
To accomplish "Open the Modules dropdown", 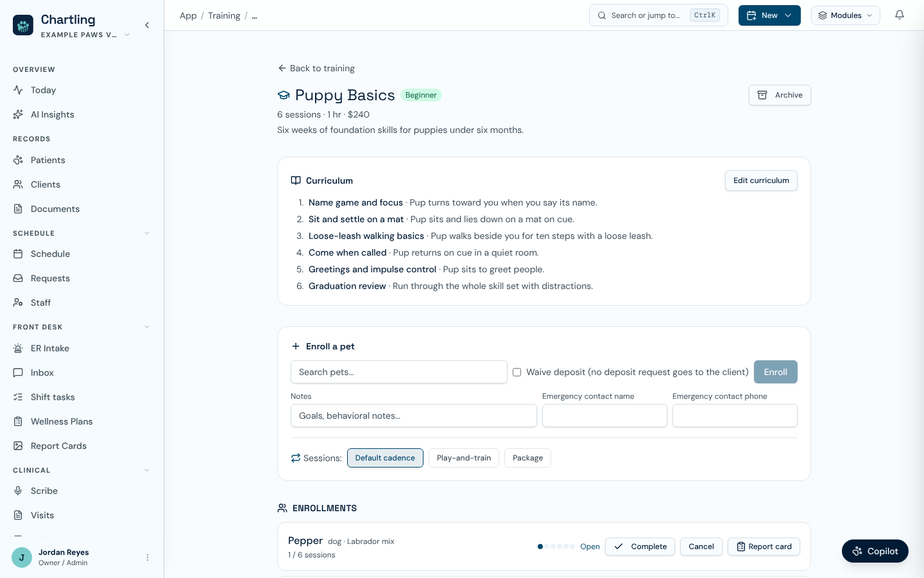I will click(x=846, y=15).
